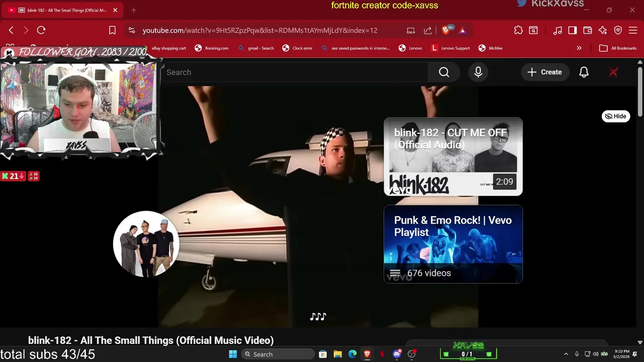
Task: Open Microsoft Store from taskbar
Action: tap(323, 354)
